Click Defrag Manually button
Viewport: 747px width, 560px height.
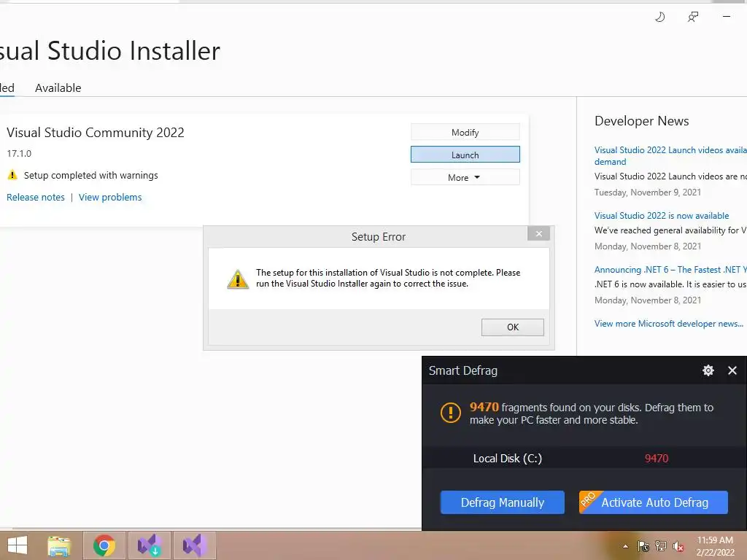point(503,502)
